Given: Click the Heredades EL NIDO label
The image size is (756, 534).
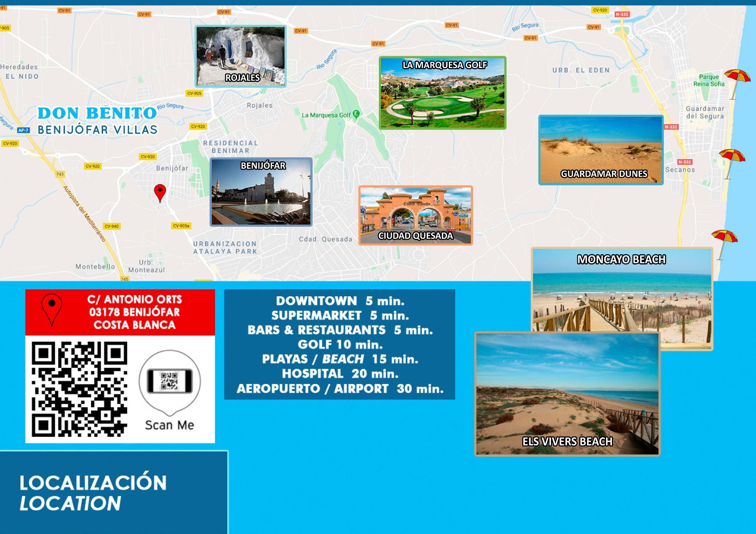Looking at the screenshot, I should pyautogui.click(x=20, y=72).
